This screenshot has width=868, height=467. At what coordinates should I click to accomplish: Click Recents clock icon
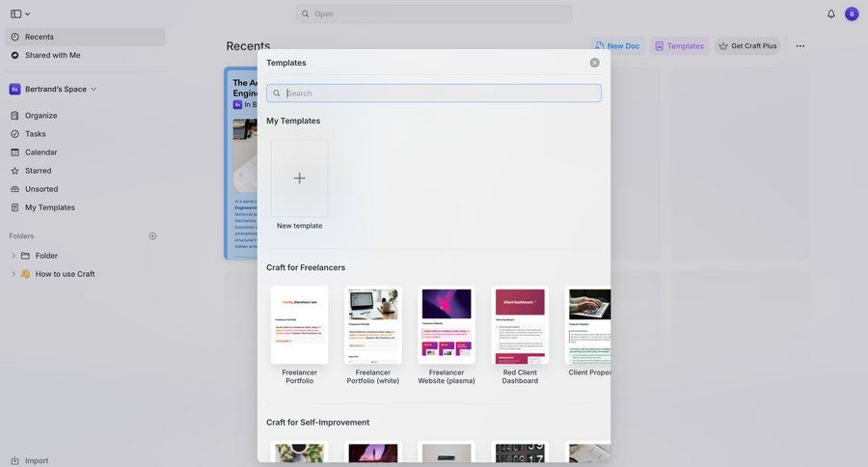[14, 37]
